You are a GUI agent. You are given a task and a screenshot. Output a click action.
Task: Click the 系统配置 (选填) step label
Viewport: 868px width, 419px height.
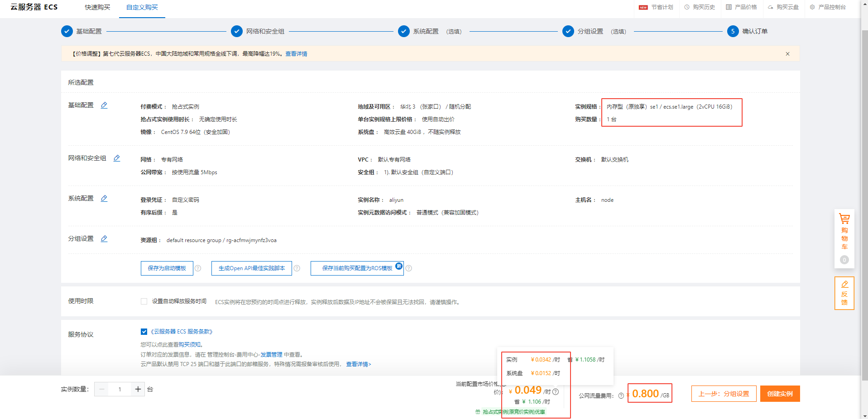(x=437, y=31)
